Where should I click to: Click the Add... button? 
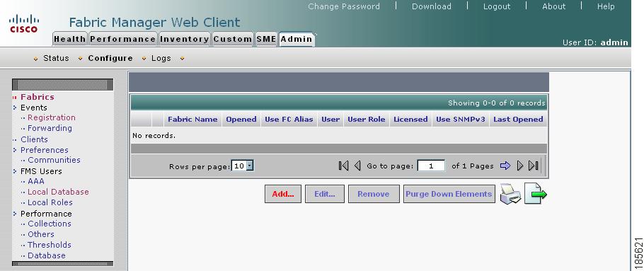[283, 194]
